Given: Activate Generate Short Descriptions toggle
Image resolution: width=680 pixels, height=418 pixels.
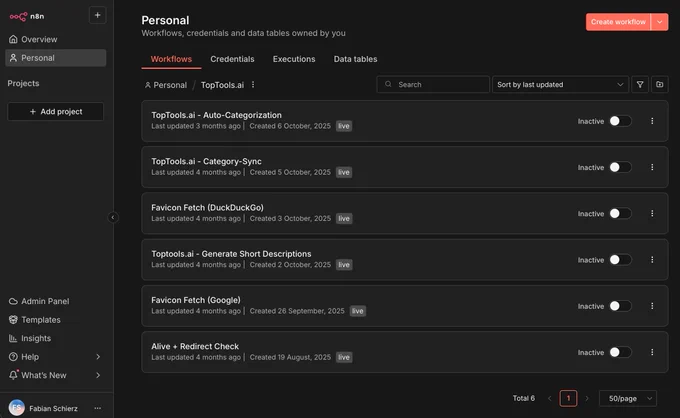Looking at the screenshot, I should (620, 260).
